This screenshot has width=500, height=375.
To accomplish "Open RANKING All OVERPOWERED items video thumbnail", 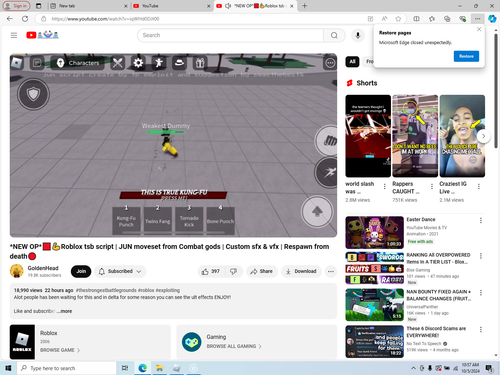I will (375, 268).
